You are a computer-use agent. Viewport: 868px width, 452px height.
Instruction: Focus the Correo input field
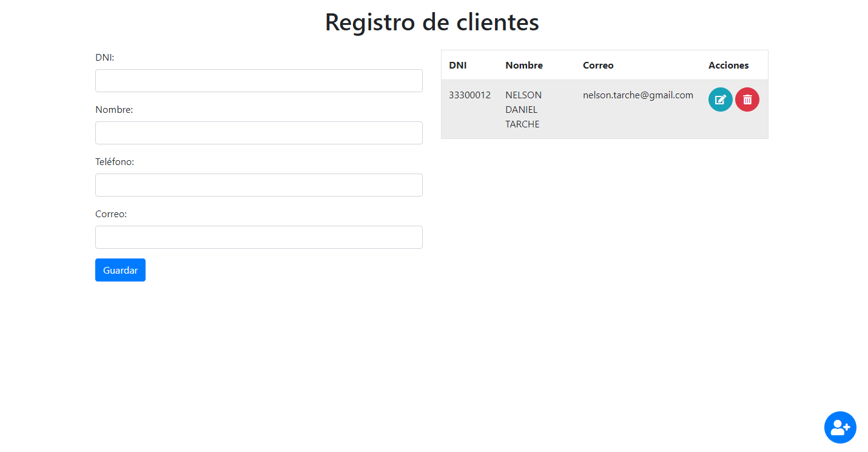[259, 237]
